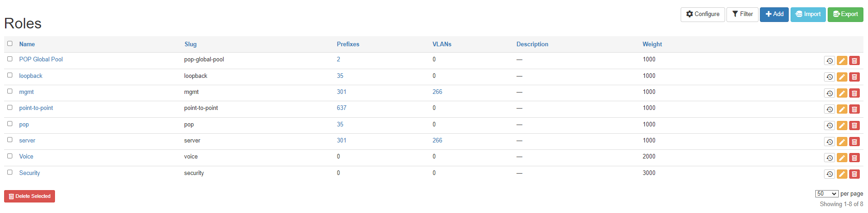Open changelog icon for POP Global Pool row
The image size is (868, 213).
[829, 61]
